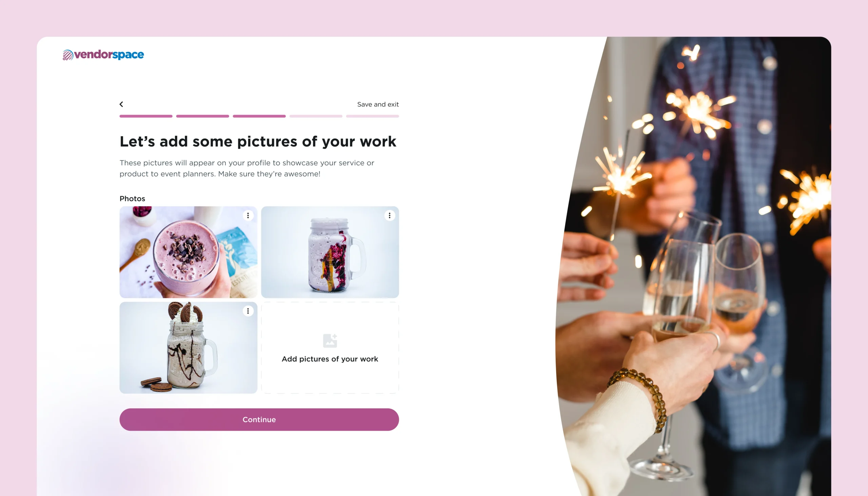Click Save and exit
The height and width of the screenshot is (496, 868).
point(378,105)
